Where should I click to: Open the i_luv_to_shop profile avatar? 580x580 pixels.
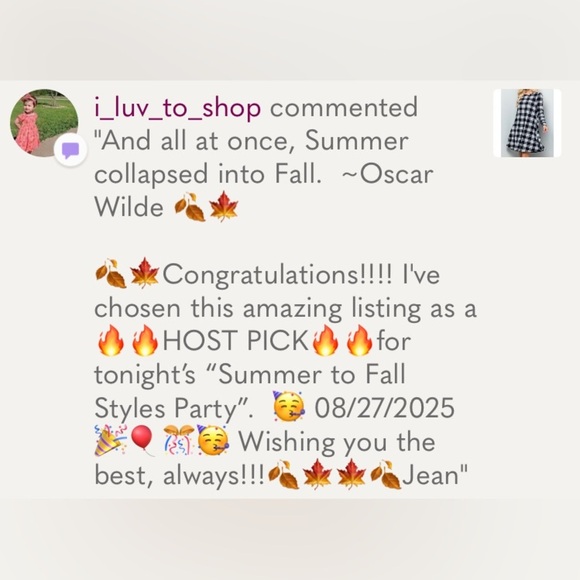click(44, 123)
